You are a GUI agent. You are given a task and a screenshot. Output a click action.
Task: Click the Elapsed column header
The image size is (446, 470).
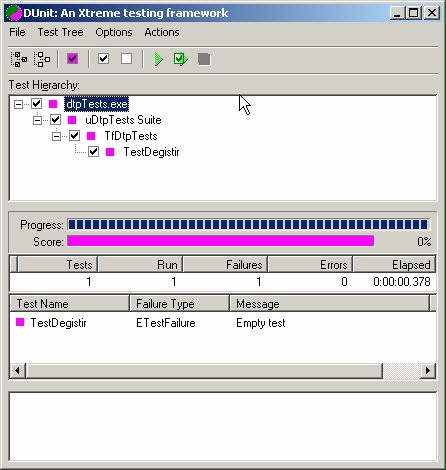(x=394, y=265)
